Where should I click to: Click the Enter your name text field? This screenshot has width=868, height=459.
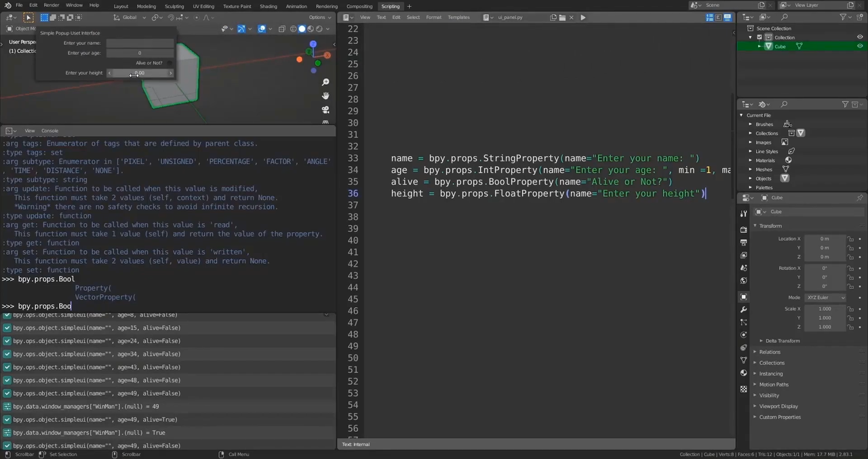(x=140, y=43)
